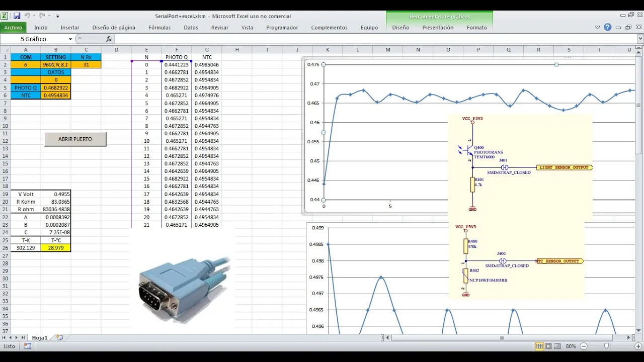Viewport: 644px width, 362px height.
Task: Click the Excel application icon in title bar
Action: click(5, 16)
